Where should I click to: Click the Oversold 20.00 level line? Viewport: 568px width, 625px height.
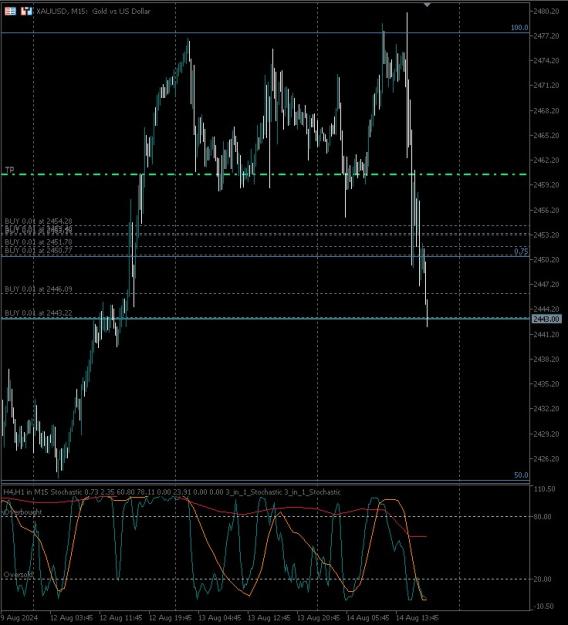click(x=264, y=579)
